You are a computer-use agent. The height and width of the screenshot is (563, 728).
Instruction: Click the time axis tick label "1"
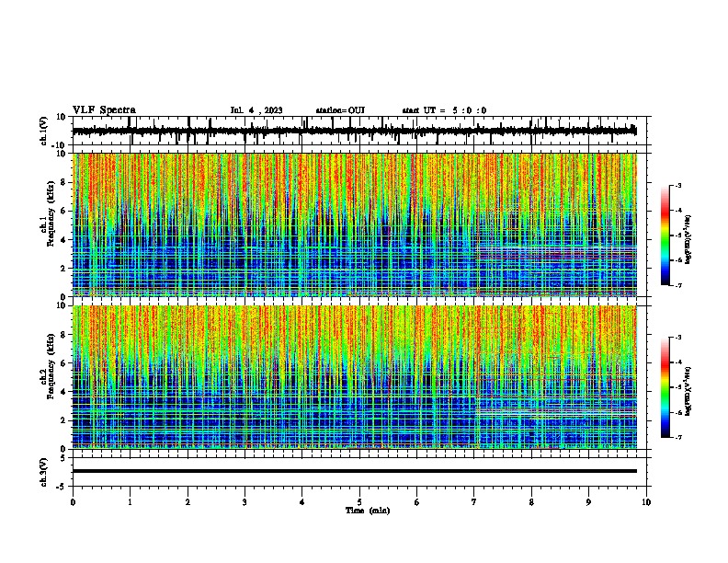130,502
